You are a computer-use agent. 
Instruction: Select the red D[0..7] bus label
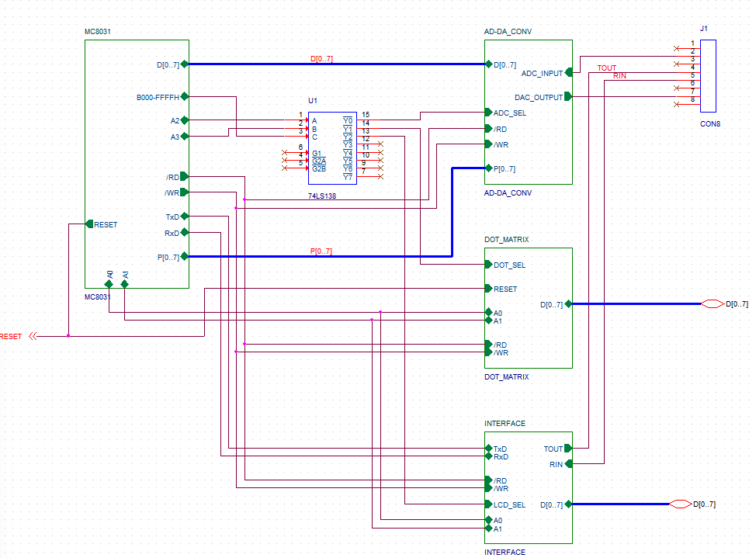click(321, 59)
